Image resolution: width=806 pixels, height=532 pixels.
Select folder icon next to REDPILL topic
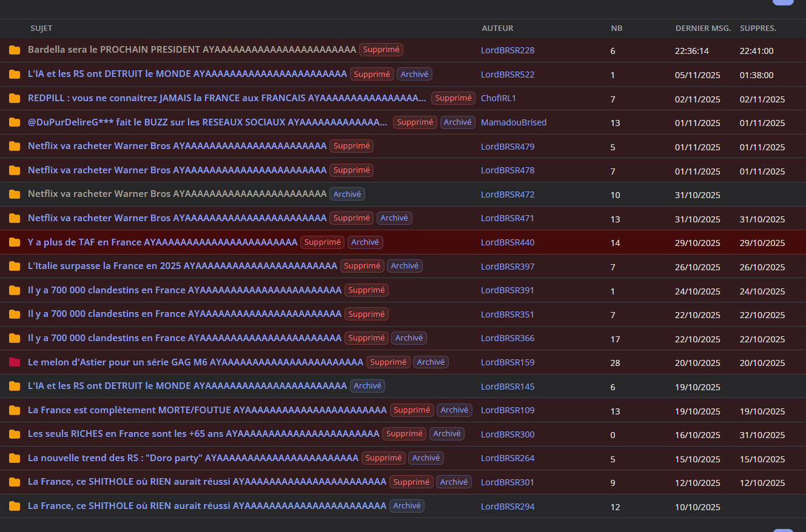pos(15,98)
